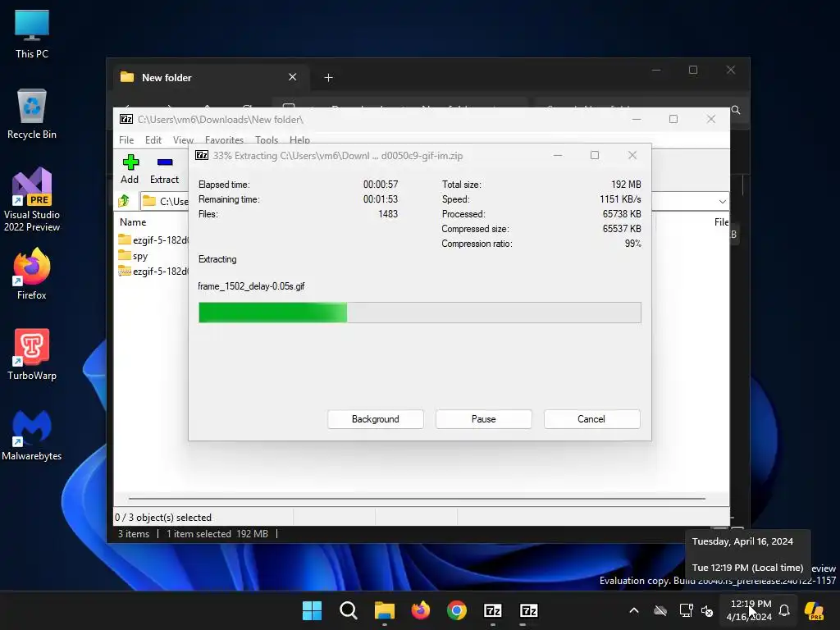840x630 pixels.
Task: Click the horizontal scrollbar in 7-Zip file list
Action: [417, 498]
